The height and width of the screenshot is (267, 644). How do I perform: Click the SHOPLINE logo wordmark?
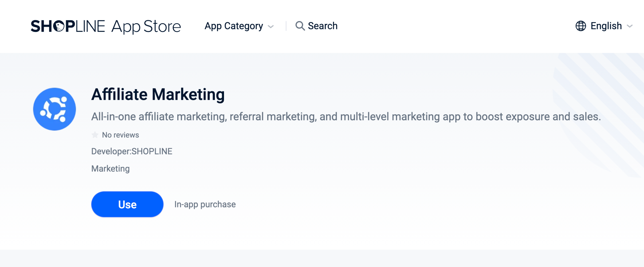click(68, 26)
